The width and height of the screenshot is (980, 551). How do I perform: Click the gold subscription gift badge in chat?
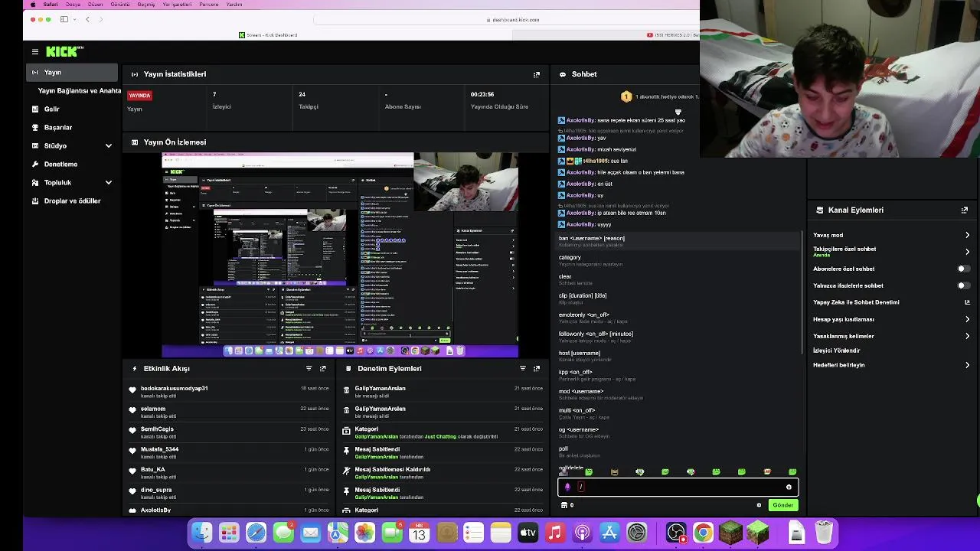[626, 96]
